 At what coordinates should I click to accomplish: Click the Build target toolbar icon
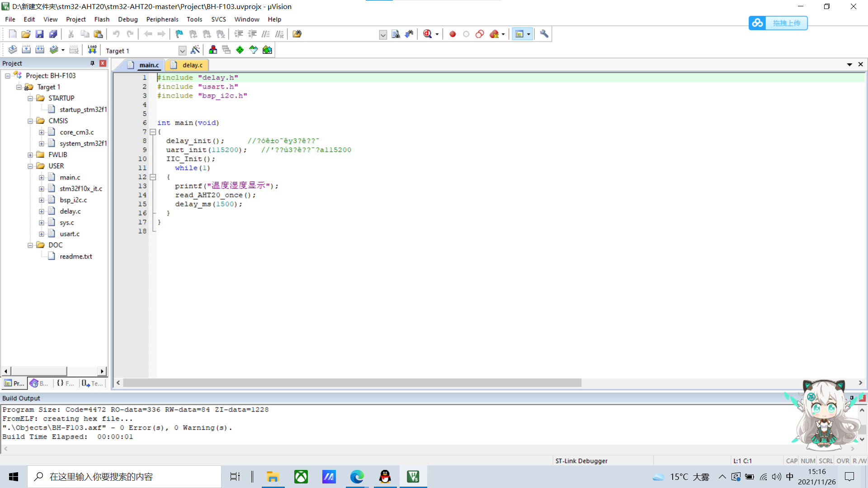[26, 50]
